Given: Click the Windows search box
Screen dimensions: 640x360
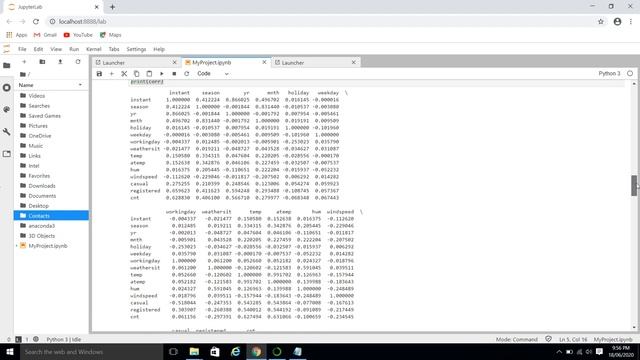Looking at the screenshot, I should (x=91, y=352).
